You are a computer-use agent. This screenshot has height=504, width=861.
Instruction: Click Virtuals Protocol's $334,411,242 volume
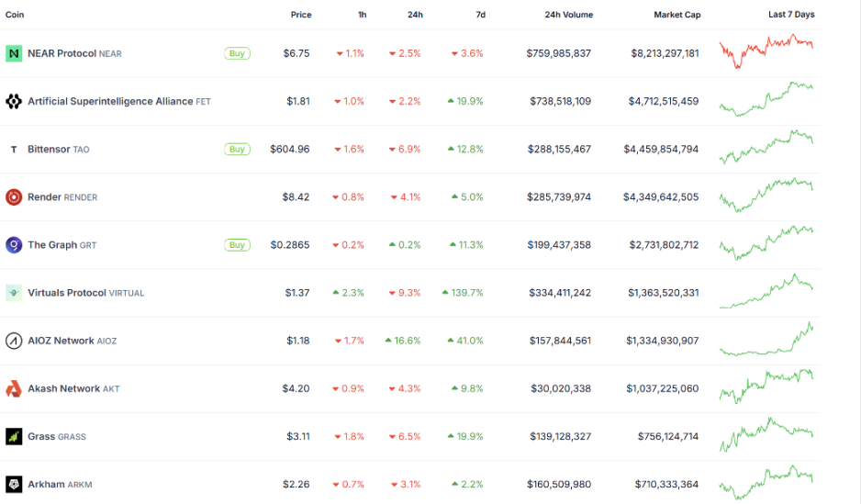560,293
